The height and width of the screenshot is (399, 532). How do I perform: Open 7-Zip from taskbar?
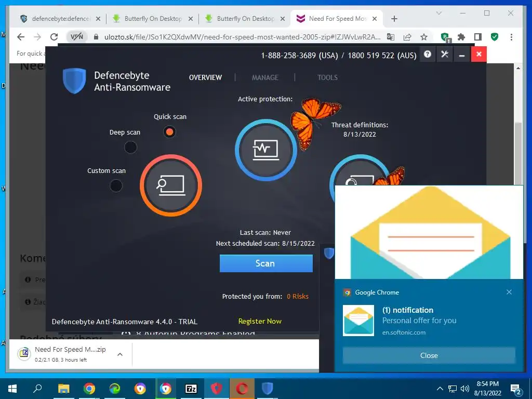tap(191, 389)
